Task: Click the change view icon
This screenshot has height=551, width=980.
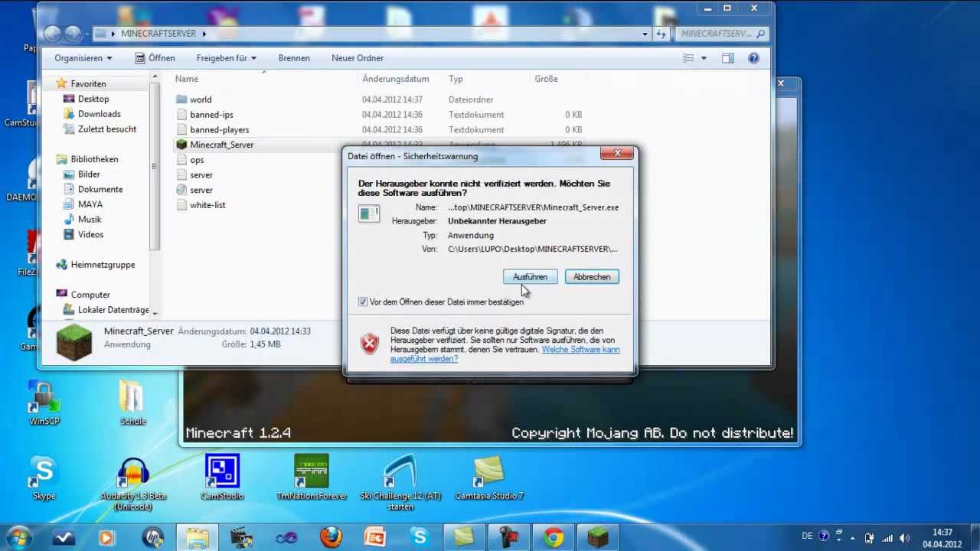Action: coord(688,58)
